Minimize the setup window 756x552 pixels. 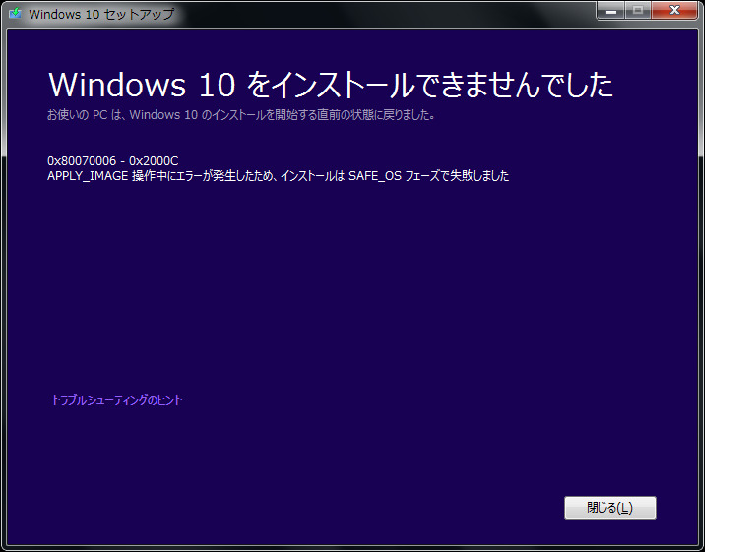611,10
